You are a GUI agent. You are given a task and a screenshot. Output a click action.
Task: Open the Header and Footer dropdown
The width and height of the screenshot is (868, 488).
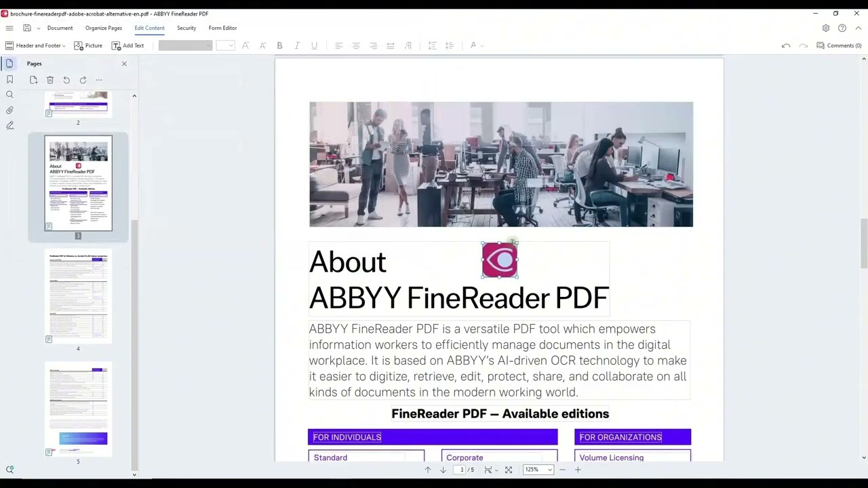(x=35, y=45)
